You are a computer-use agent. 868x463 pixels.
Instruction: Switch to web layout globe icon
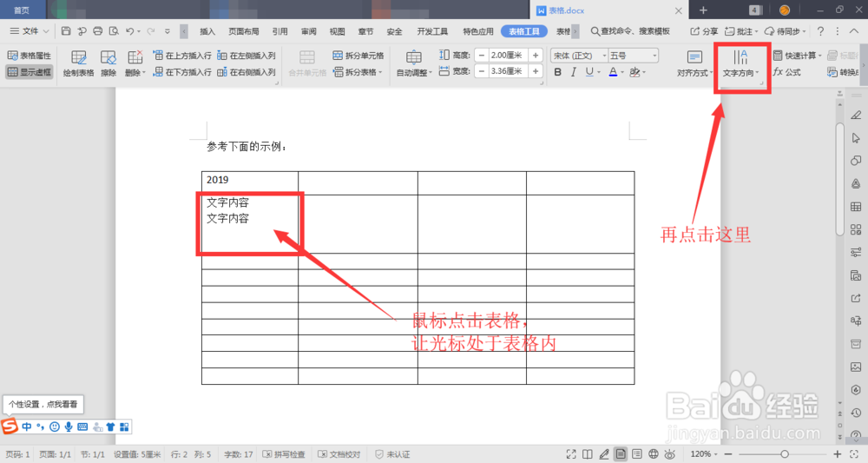pos(654,454)
